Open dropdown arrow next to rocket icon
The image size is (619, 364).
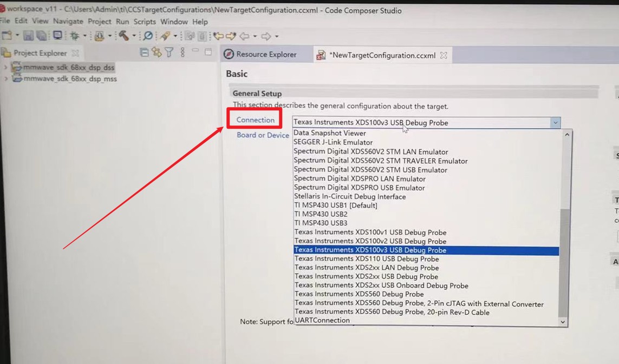click(x=175, y=36)
